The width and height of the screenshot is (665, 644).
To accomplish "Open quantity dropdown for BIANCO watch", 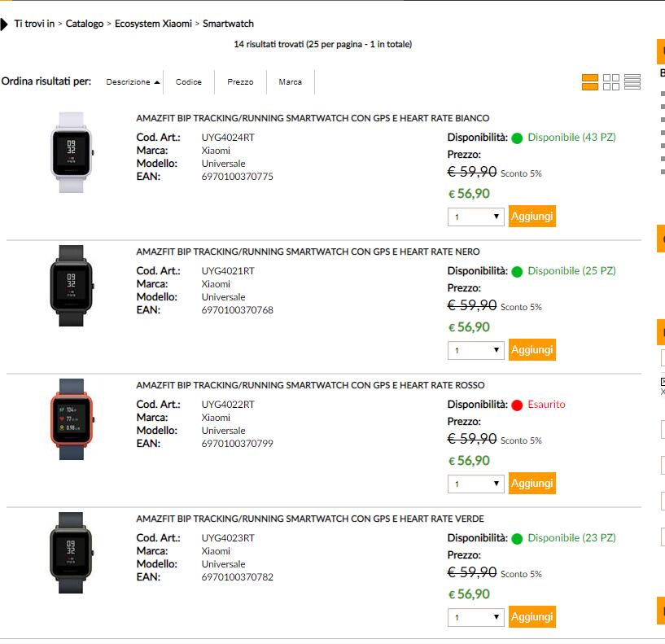I will [x=477, y=217].
